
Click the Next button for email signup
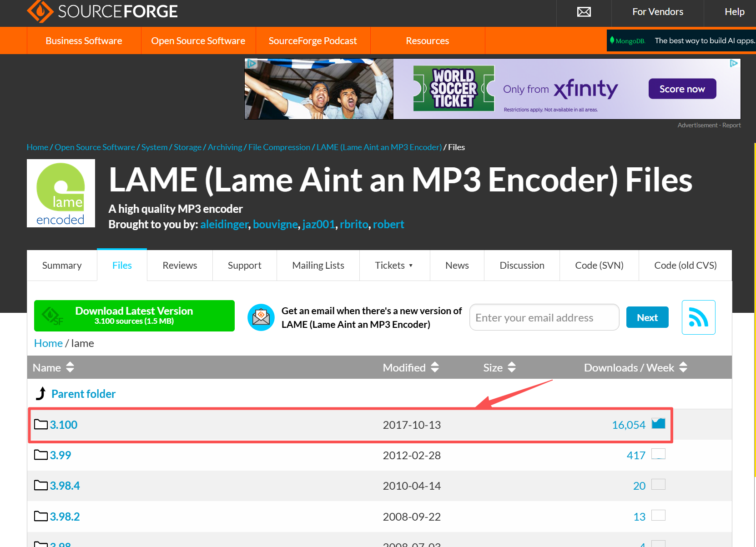647,317
